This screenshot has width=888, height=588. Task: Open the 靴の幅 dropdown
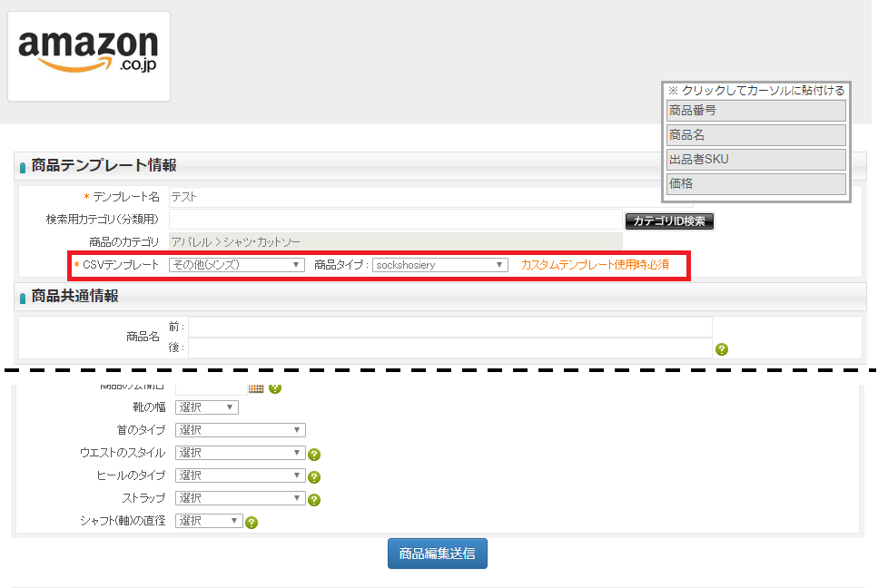point(206,407)
